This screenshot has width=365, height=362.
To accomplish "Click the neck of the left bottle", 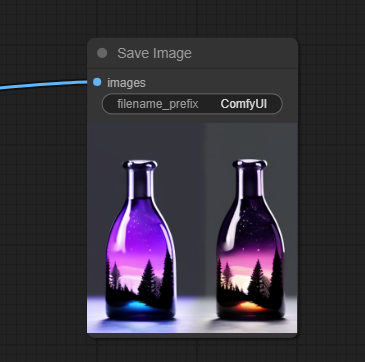I will tap(140, 182).
